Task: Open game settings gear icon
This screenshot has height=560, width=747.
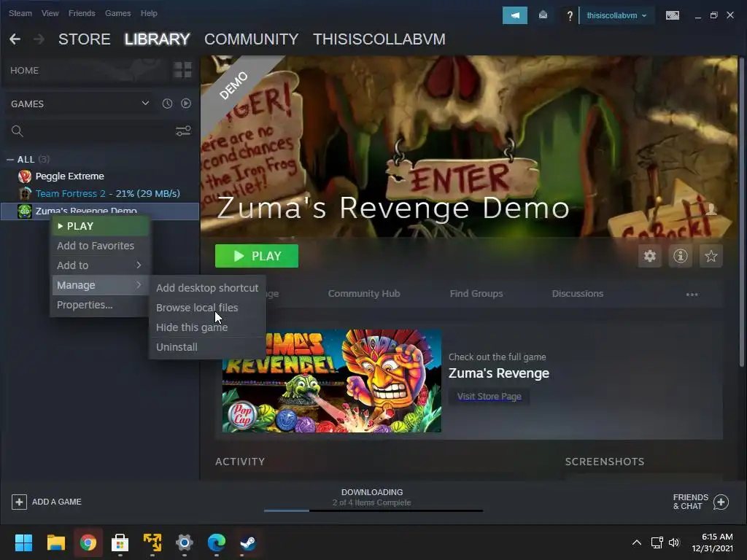Action: pyautogui.click(x=650, y=256)
